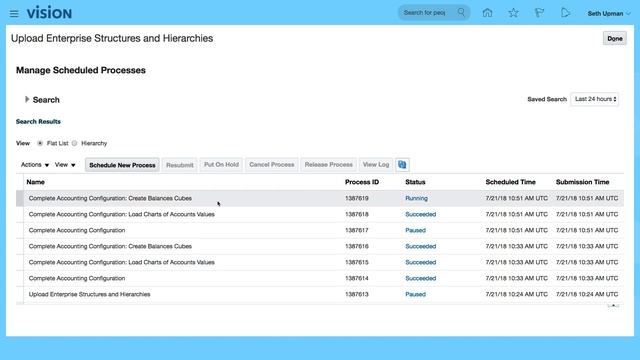
Task: Open the table View menu
Action: (65, 164)
